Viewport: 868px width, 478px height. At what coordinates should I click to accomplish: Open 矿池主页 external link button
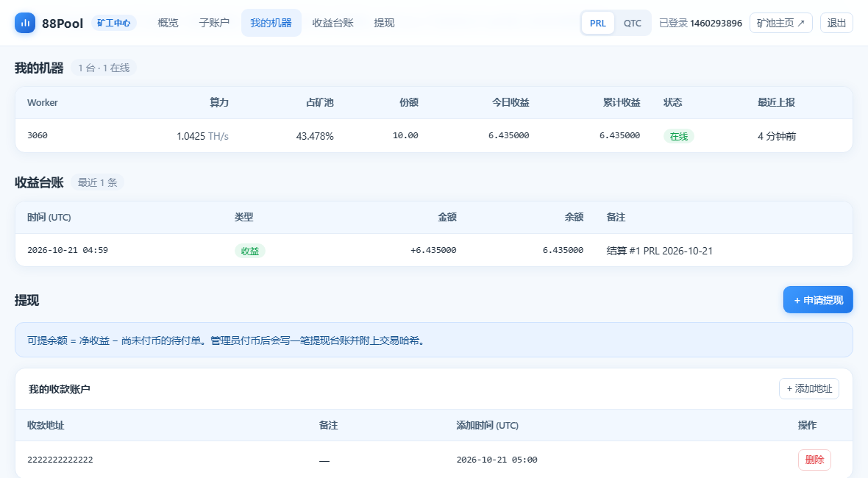click(780, 23)
